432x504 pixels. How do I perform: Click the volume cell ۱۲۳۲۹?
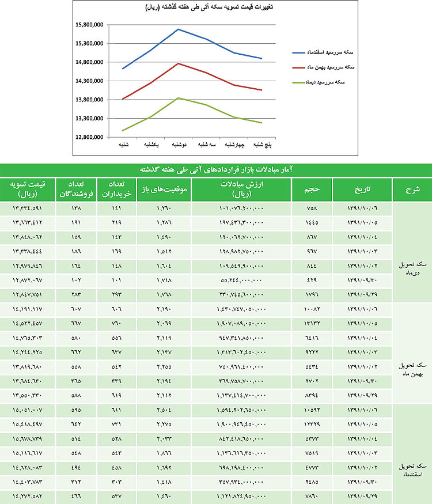tap(312, 425)
